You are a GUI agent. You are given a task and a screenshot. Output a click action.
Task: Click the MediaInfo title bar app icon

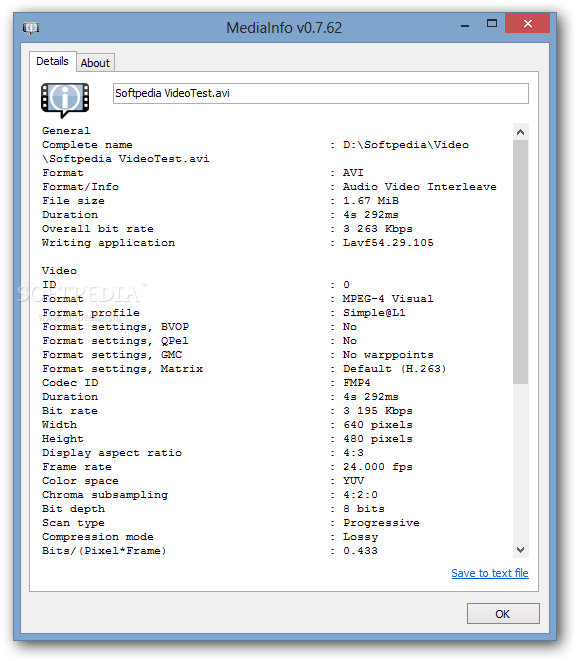31,28
